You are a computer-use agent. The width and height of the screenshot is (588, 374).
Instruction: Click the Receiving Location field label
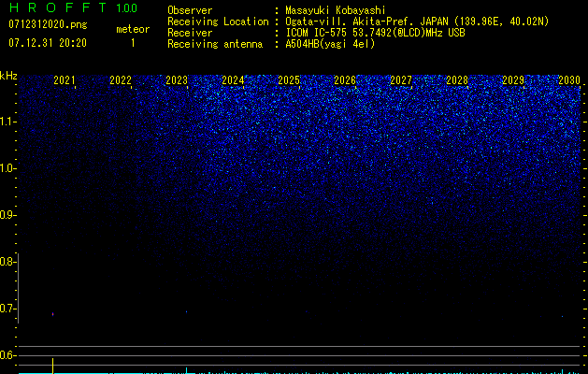pos(218,22)
